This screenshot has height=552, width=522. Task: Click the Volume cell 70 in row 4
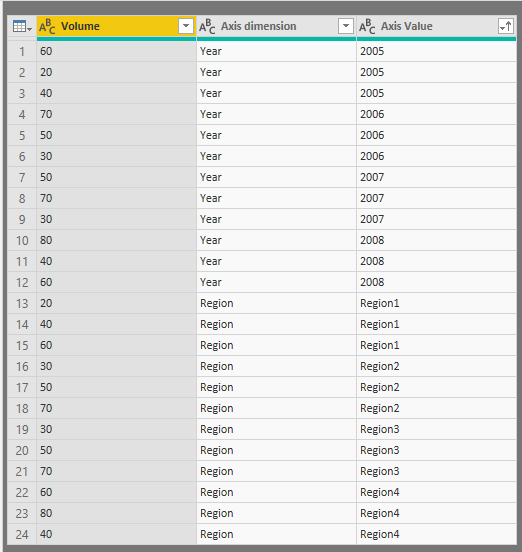pos(116,114)
